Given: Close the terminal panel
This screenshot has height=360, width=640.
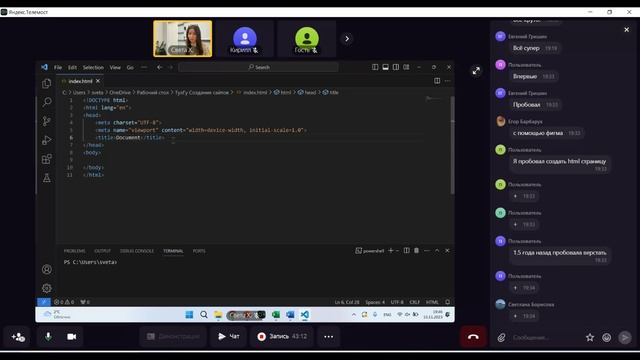Looking at the screenshot, I should (447, 251).
